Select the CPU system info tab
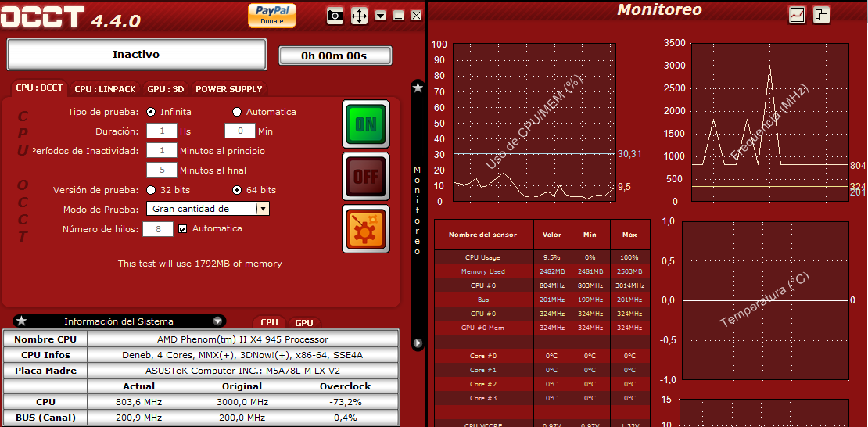The height and width of the screenshot is (427, 868). coord(269,322)
